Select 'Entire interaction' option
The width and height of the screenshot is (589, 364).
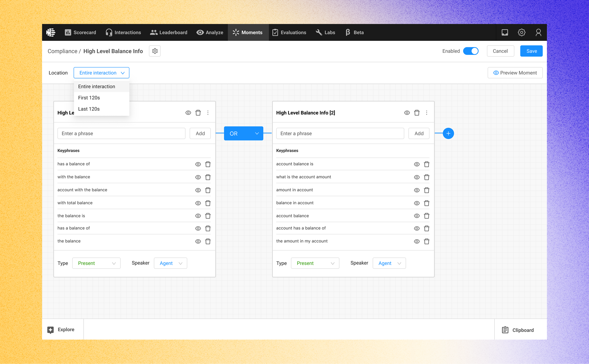[101, 86]
